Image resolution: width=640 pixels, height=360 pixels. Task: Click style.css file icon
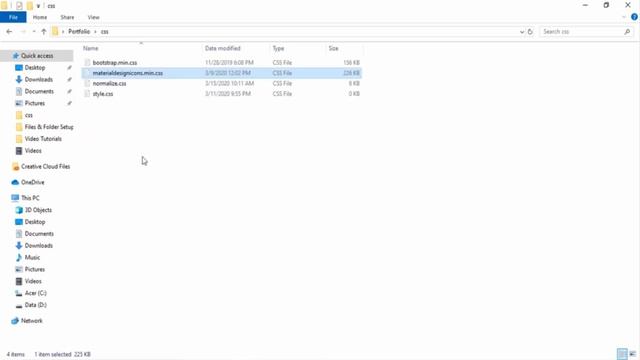[87, 94]
